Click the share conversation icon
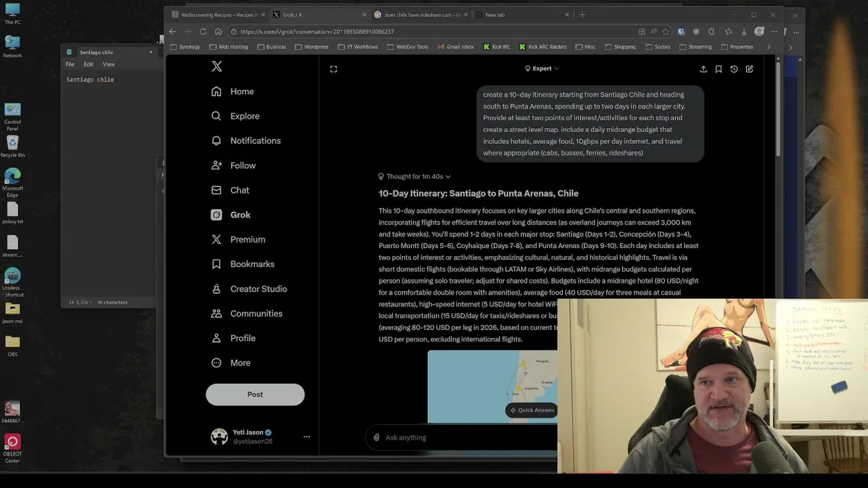The image size is (868, 488). pyautogui.click(x=703, y=69)
